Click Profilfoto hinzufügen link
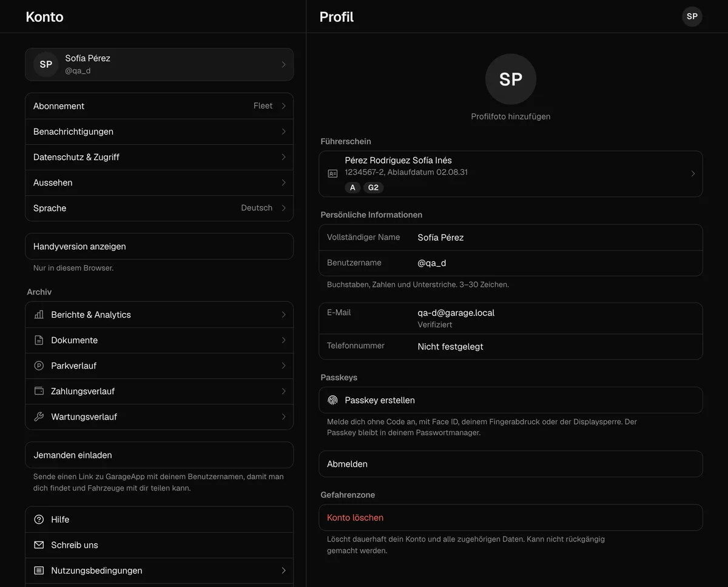The width and height of the screenshot is (728, 587). point(511,116)
